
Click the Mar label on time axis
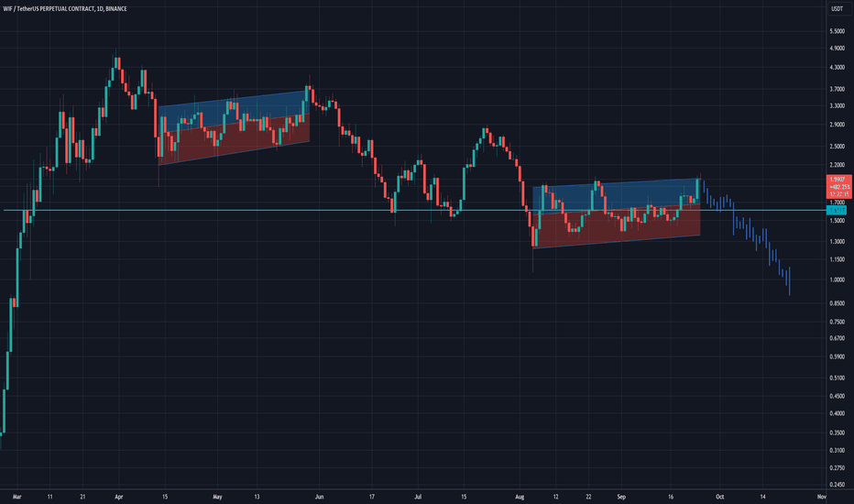[x=16, y=497]
